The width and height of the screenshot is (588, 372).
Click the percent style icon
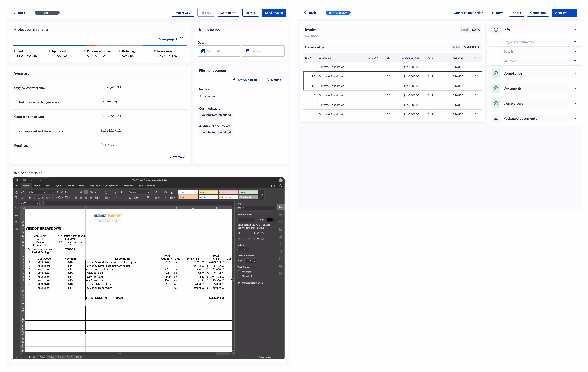130,197
